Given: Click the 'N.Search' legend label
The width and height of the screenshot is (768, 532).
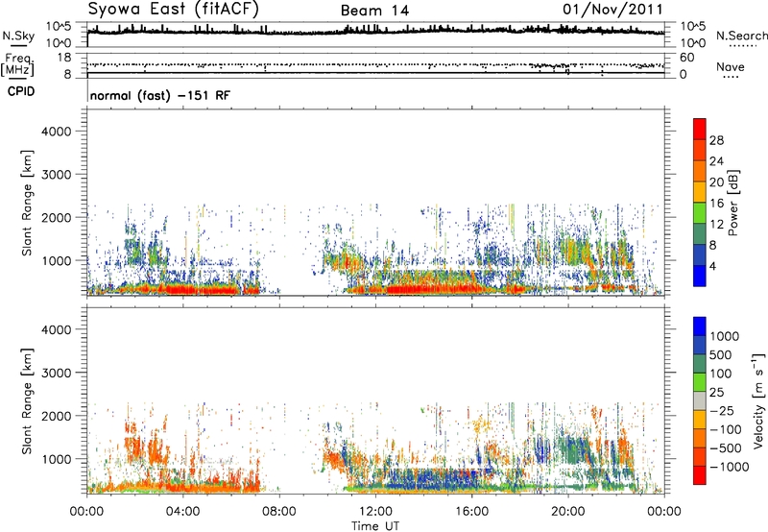Looking at the screenshot, I should tap(741, 36).
